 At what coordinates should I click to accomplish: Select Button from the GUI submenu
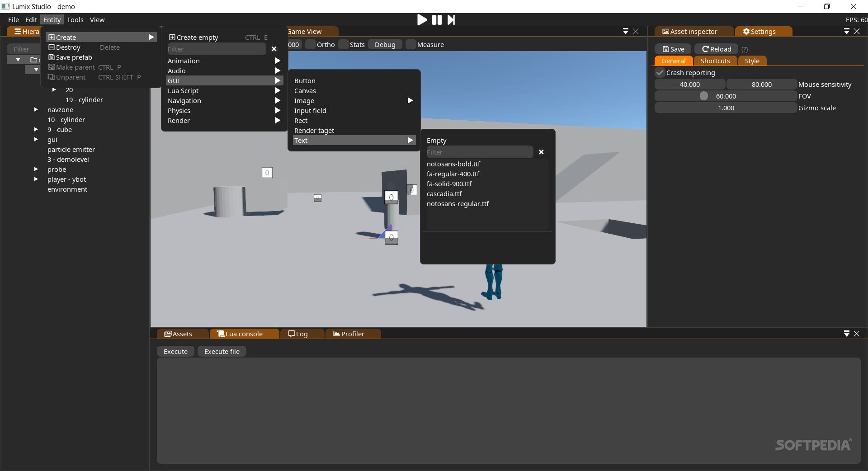tap(354, 80)
